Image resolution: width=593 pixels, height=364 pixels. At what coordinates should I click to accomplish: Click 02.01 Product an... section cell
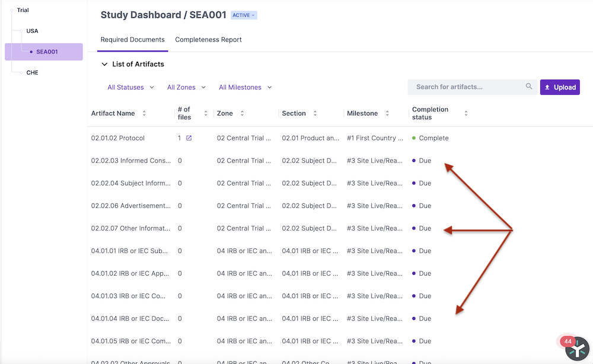coord(311,138)
